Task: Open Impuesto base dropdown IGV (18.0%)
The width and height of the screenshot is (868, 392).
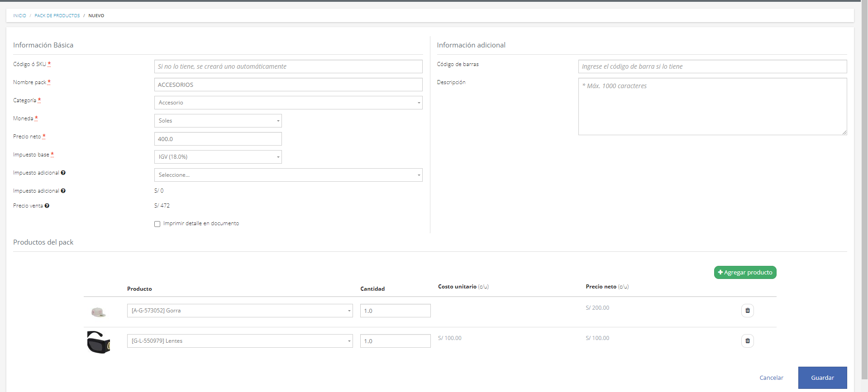Action: click(218, 157)
